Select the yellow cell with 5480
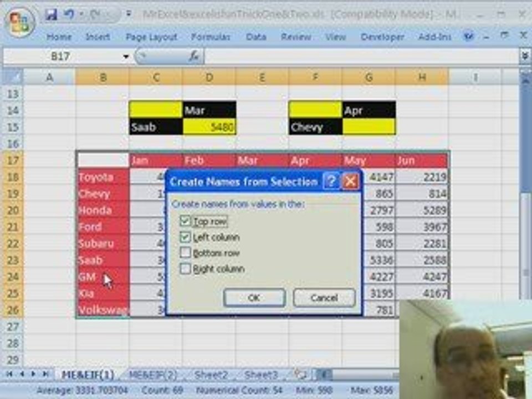 [209, 127]
